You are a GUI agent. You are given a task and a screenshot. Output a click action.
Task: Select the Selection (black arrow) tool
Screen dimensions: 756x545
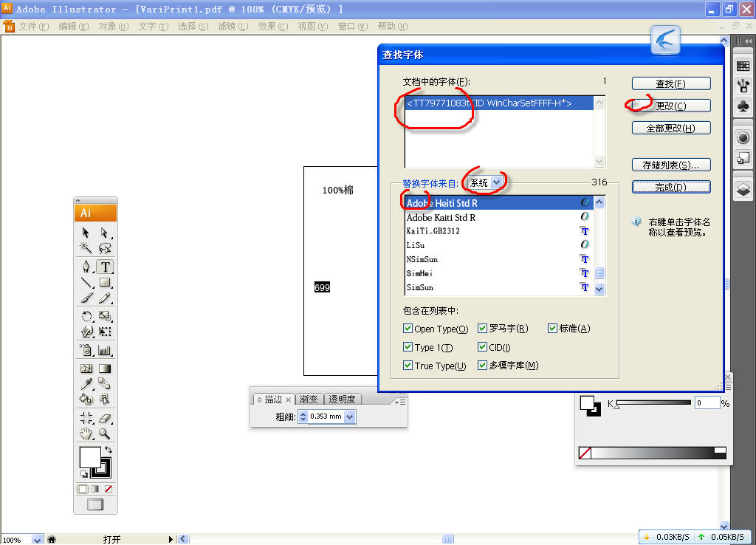click(86, 233)
